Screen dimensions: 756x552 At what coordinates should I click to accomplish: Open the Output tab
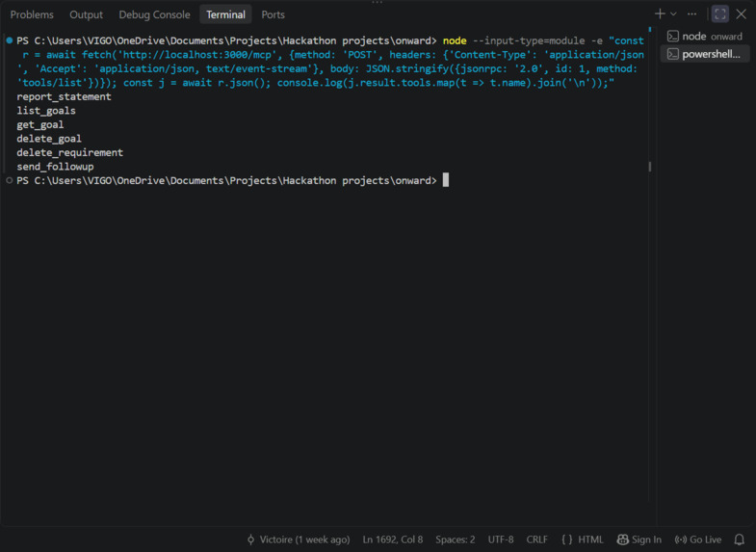(86, 14)
